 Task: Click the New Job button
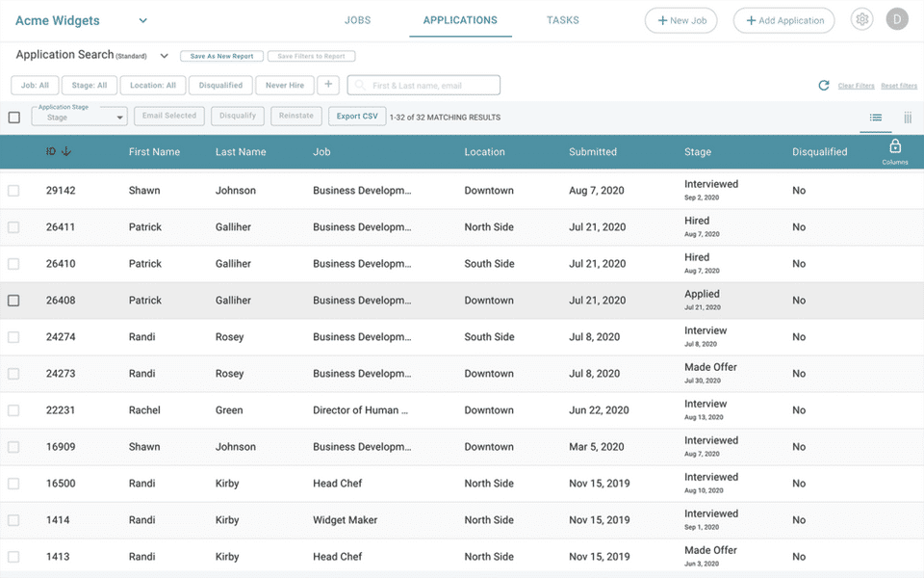pos(680,20)
